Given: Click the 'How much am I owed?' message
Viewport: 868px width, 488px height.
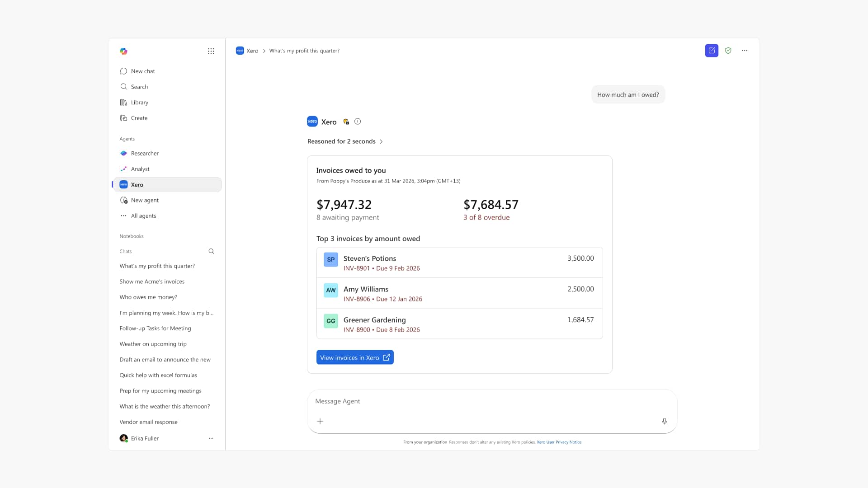Looking at the screenshot, I should [x=628, y=94].
